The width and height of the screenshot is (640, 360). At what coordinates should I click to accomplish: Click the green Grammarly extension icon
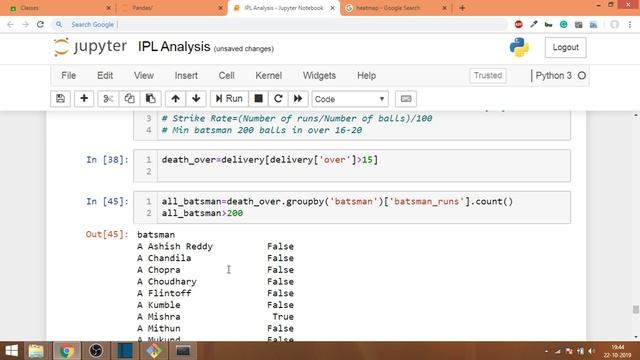click(563, 24)
